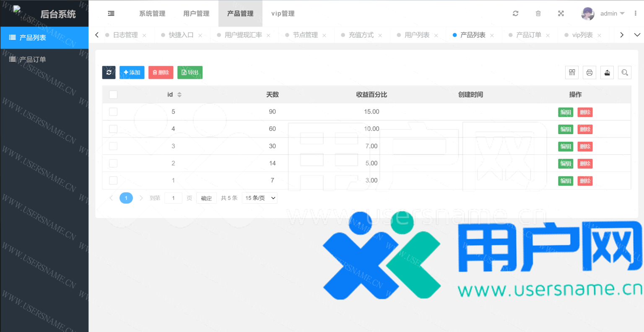Viewport: 644px width, 332px height.
Task: Tick the checkbox for row with id 3
Action: pos(113,146)
